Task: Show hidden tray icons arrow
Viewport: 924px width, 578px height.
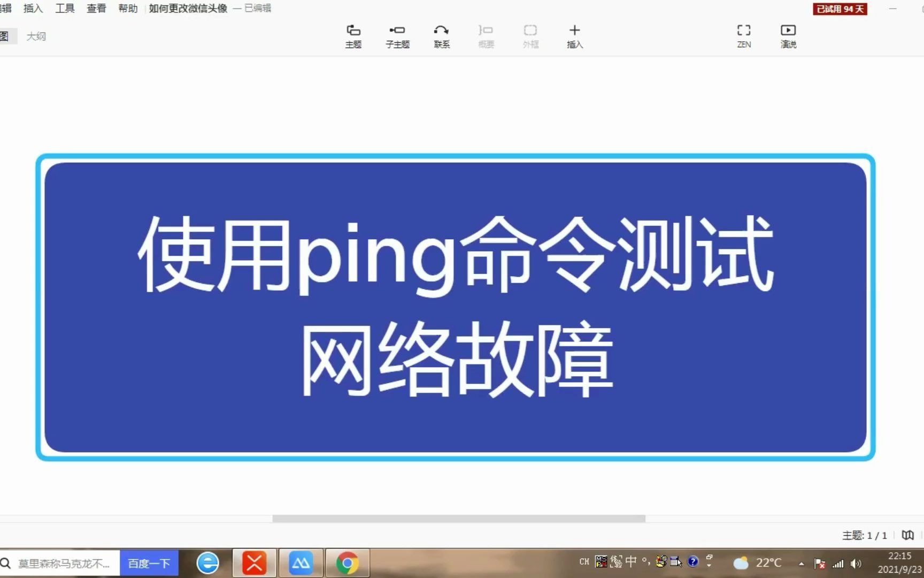Action: point(801,564)
